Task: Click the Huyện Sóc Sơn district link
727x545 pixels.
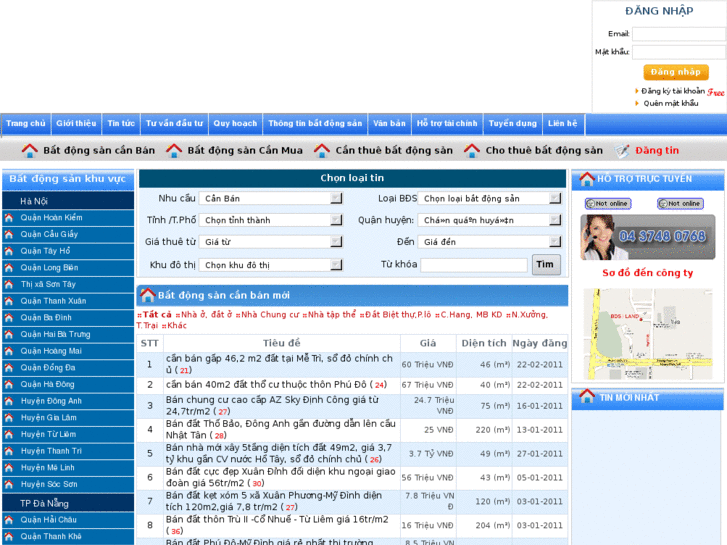Action: coord(49,484)
